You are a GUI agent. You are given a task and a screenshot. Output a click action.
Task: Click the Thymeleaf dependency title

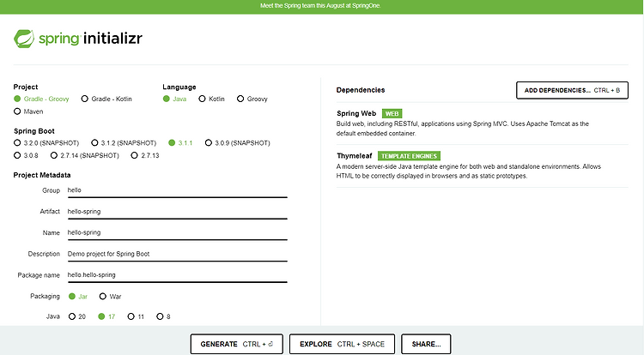click(355, 156)
